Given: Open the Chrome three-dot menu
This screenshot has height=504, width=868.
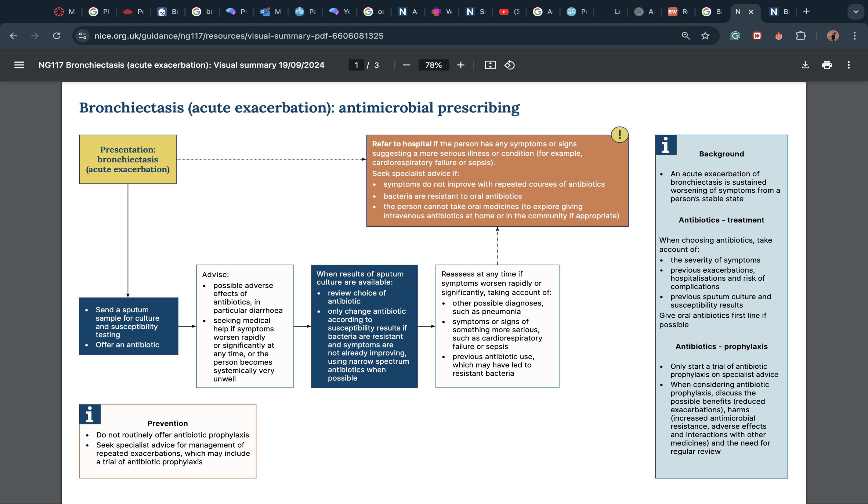Looking at the screenshot, I should coord(855,36).
